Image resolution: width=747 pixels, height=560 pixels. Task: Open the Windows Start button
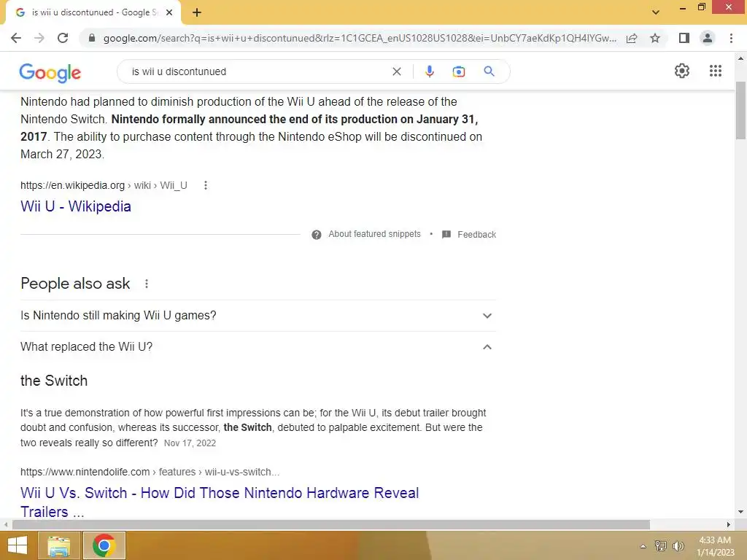[18, 545]
